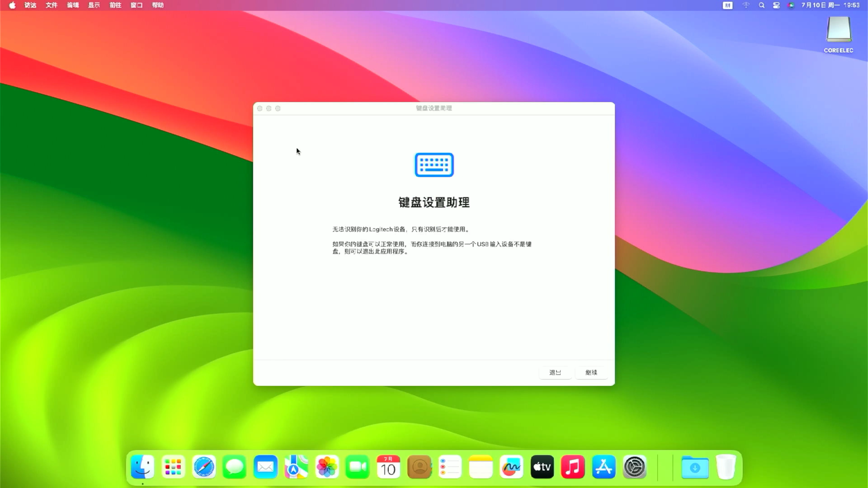
Task: Open the 前往 menu
Action: (x=115, y=5)
